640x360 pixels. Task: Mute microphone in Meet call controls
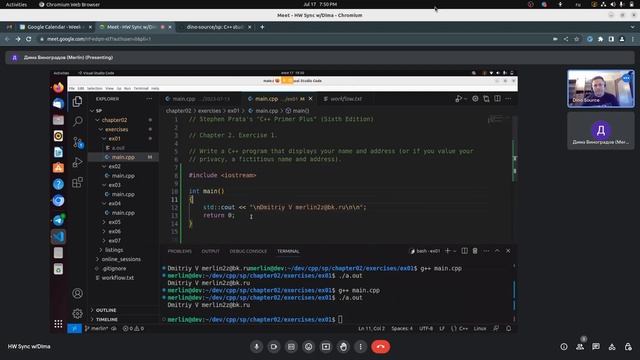[256, 347]
